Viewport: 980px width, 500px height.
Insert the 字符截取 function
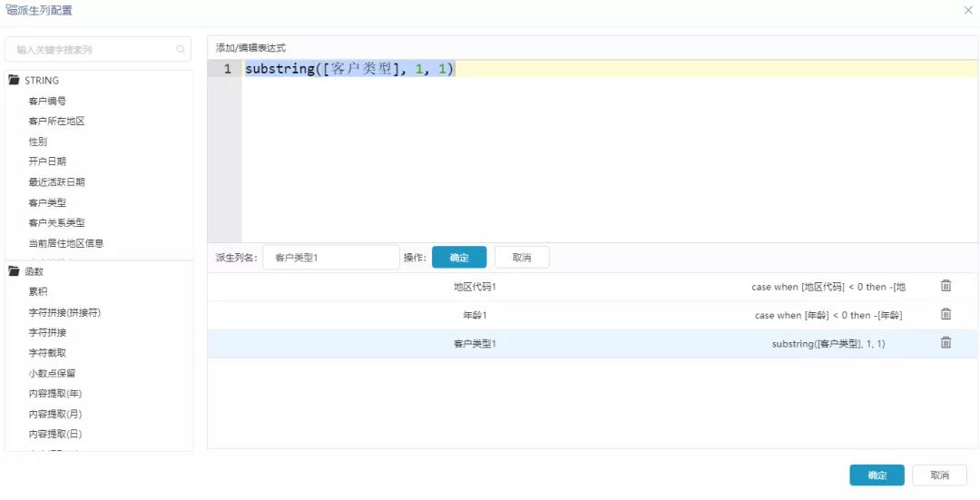(47, 353)
